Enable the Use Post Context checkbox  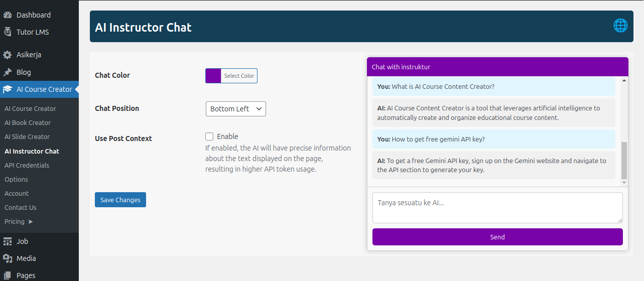click(x=209, y=136)
